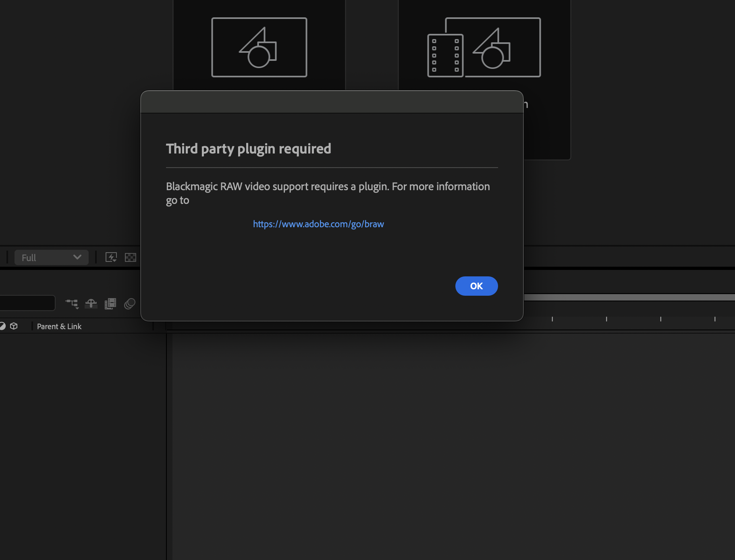Open the Composition Mini-Flowchart icon
The image size is (735, 560).
tap(72, 303)
